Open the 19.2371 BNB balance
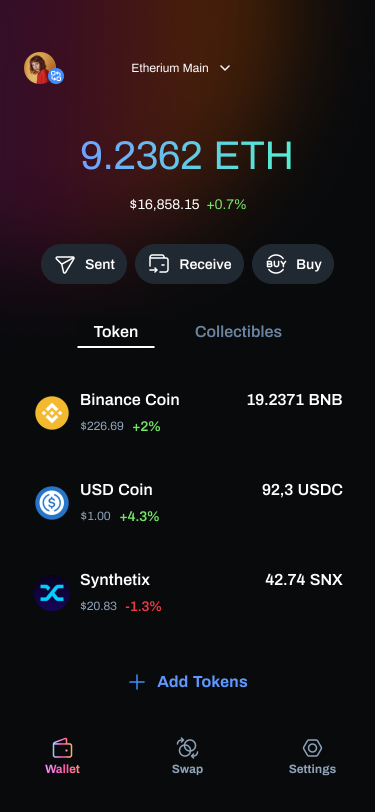The height and width of the screenshot is (812, 375). pyautogui.click(x=295, y=400)
